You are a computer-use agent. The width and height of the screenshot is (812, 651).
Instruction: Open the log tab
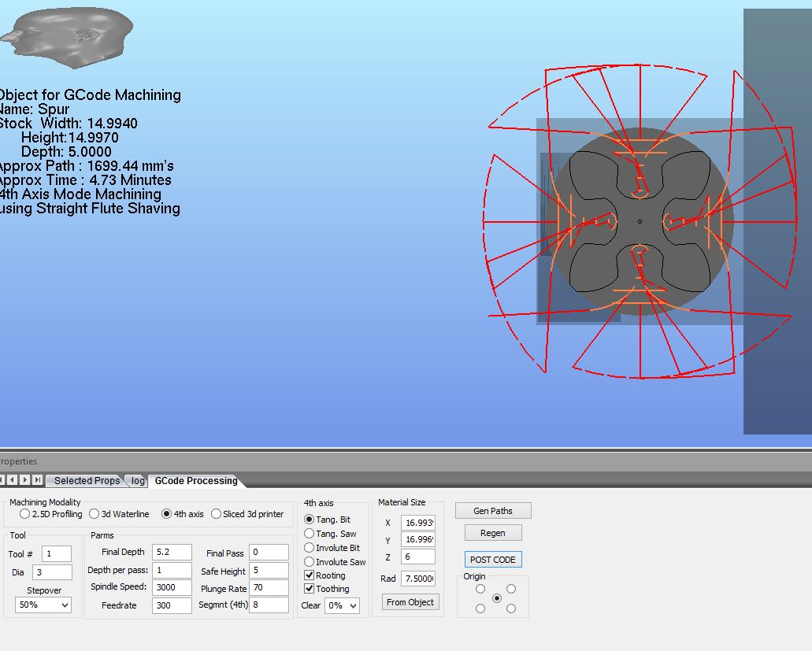click(x=138, y=481)
